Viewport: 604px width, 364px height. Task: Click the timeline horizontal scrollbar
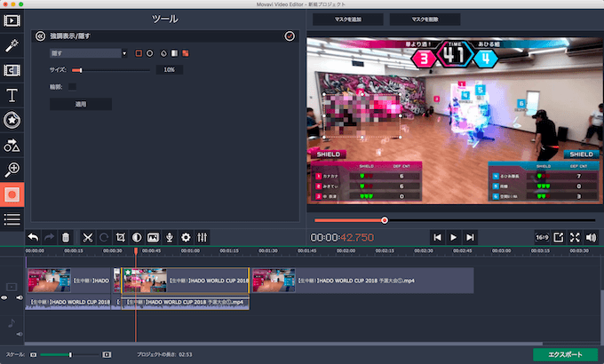pyautogui.click(x=283, y=344)
